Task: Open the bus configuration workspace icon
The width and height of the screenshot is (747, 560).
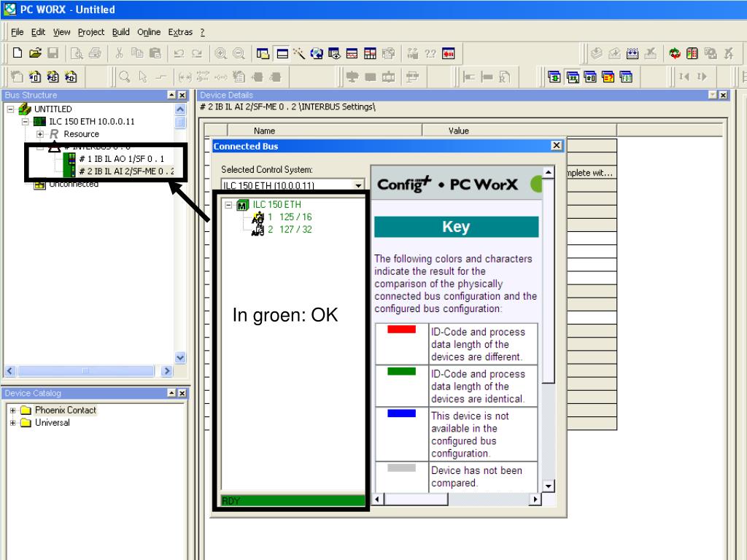Action: coord(573,76)
